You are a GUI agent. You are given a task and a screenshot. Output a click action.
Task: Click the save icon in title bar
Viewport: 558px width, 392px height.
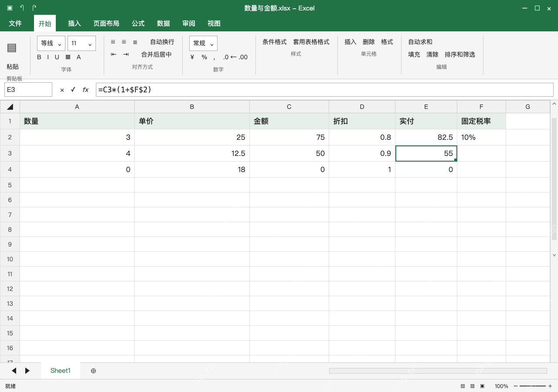click(x=10, y=8)
